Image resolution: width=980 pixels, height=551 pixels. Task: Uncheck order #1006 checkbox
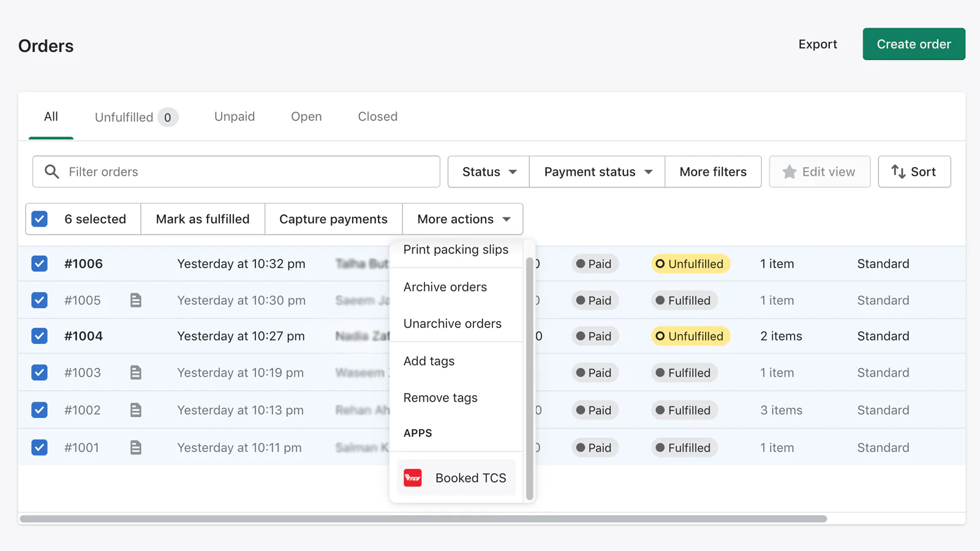tap(40, 264)
